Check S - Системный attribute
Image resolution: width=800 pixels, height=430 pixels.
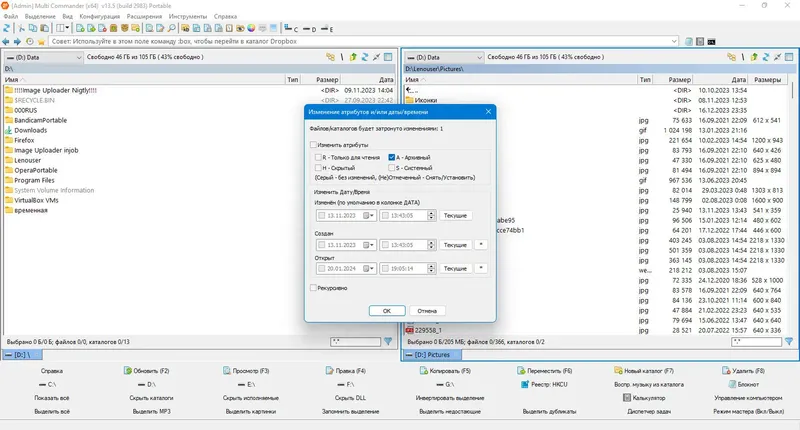[x=392, y=168]
